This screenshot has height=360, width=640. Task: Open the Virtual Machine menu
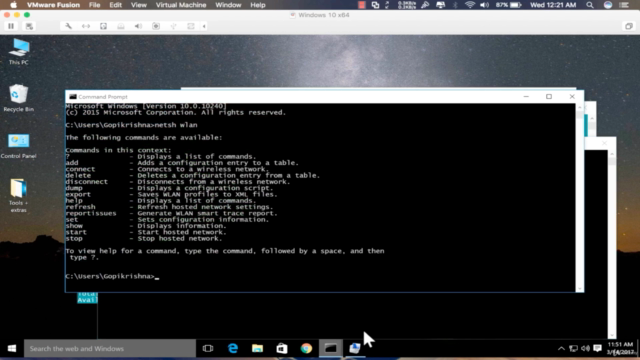pyautogui.click(x=181, y=5)
